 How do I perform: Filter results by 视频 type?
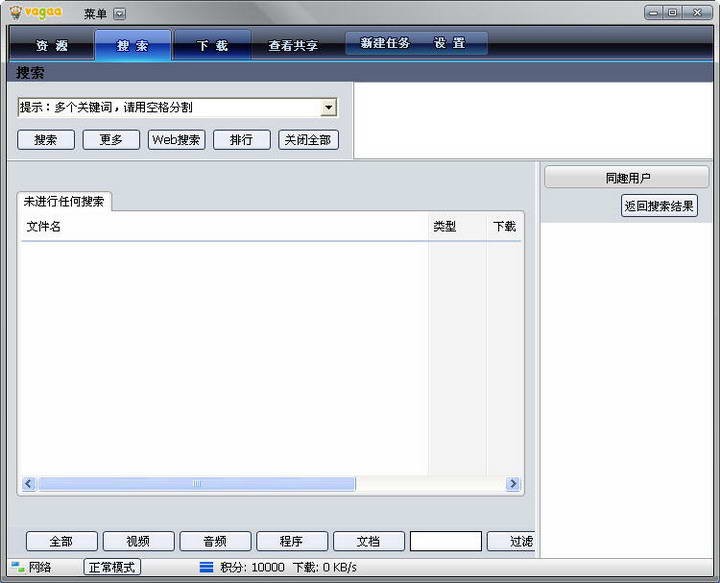point(138,541)
